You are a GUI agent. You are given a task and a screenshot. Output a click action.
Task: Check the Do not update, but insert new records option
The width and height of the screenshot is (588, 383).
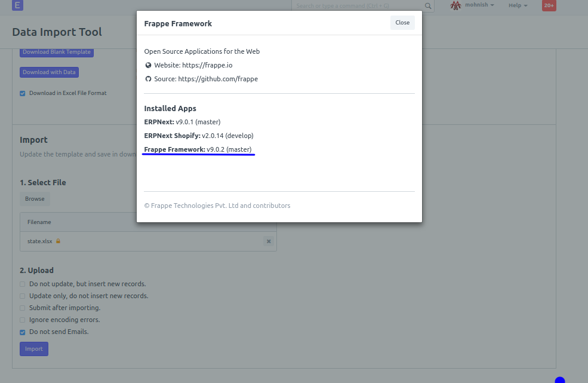[x=22, y=284]
